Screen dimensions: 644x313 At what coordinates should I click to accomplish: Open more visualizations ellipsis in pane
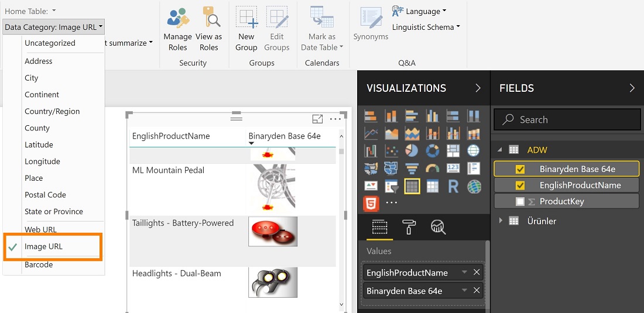click(392, 202)
